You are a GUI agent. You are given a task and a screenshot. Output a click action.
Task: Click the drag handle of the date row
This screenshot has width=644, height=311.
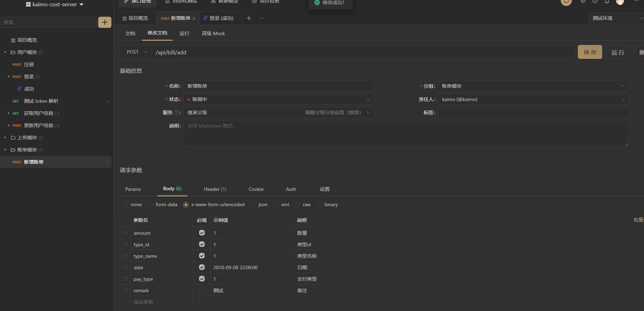(125, 267)
